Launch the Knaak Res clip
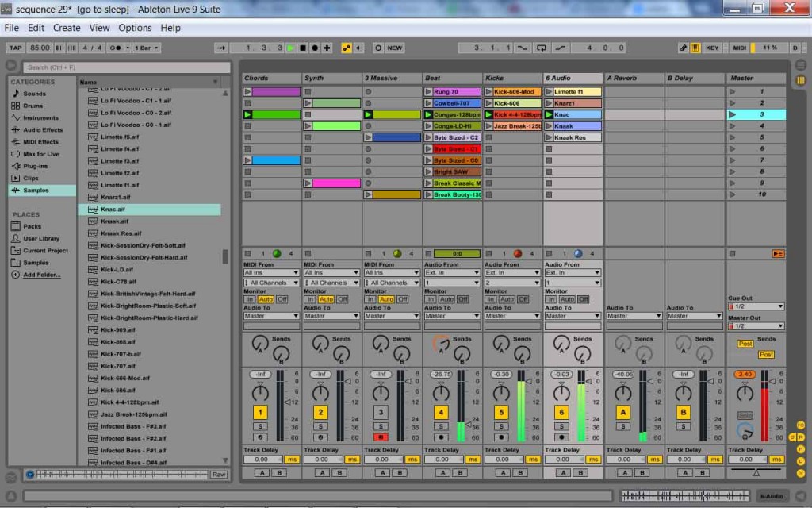The height and width of the screenshot is (508, 812). click(549, 137)
